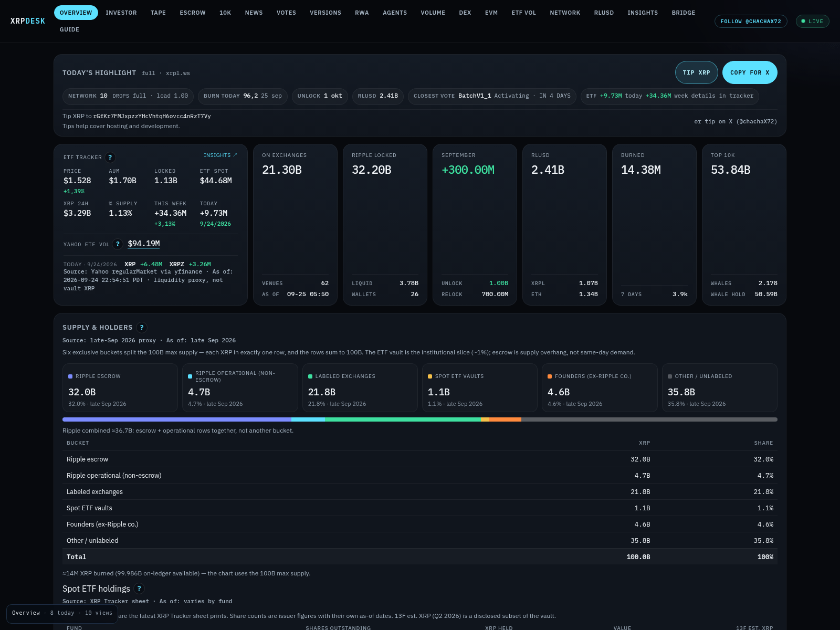Click the Overview views counter badge
Screen dimensions: 840x630
click(62, 613)
